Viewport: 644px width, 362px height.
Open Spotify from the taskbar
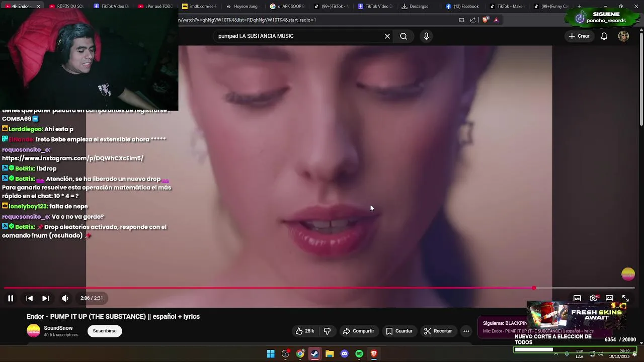tap(359, 354)
